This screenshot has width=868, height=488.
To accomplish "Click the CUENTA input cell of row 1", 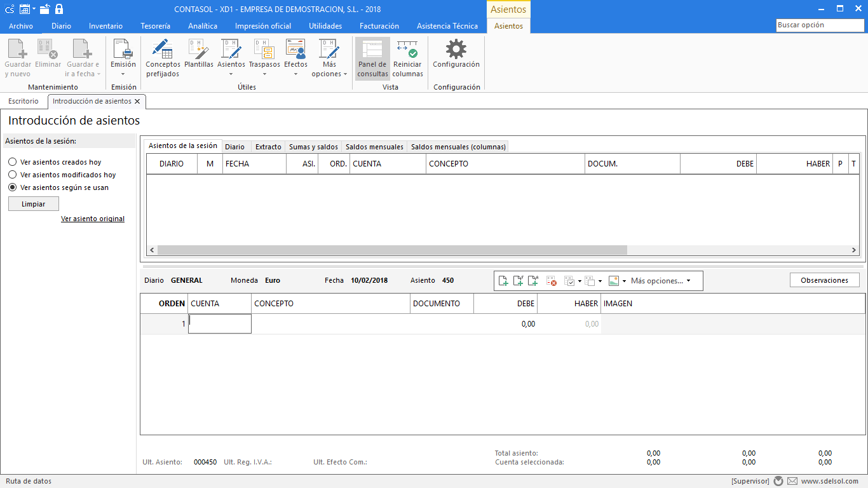I will point(220,323).
